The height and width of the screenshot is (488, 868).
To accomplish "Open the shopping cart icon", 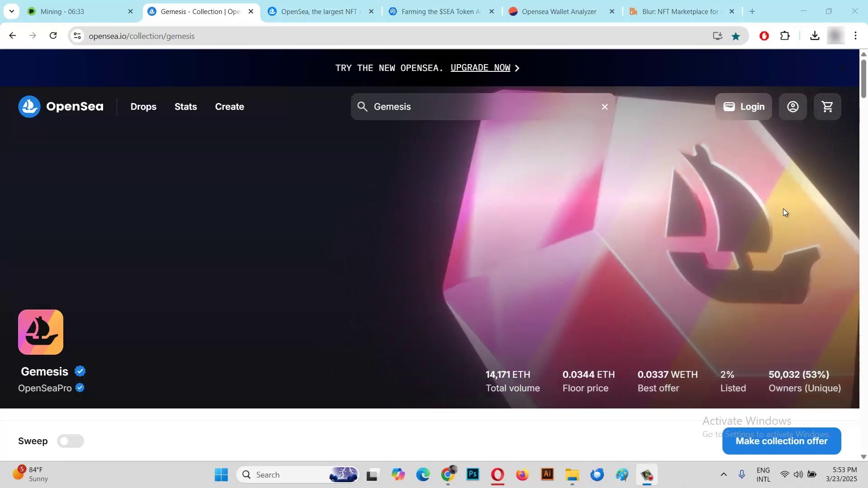I will click(x=827, y=107).
